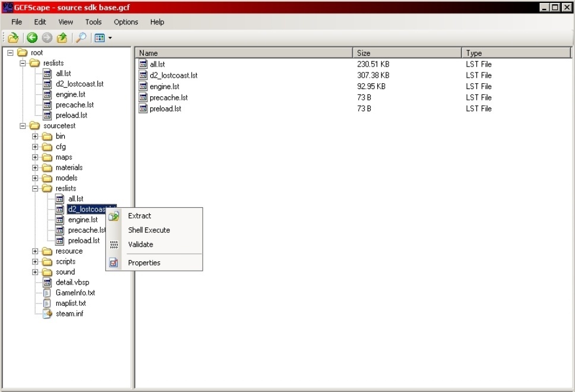Click the grey Forward arrow icon
Screen dimensions: 575x392
coord(47,37)
